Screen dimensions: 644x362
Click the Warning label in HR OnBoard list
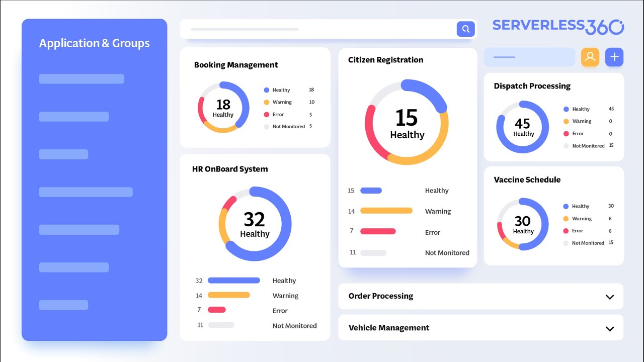coord(286,296)
